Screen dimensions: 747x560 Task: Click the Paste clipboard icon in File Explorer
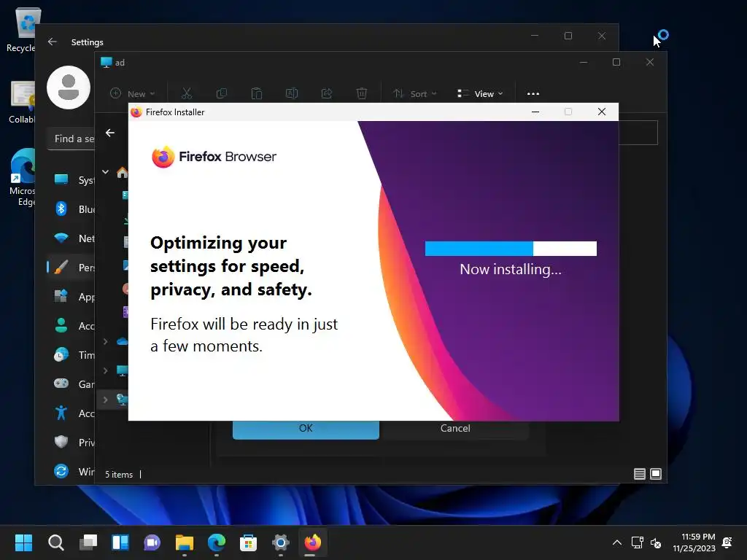pos(257,93)
